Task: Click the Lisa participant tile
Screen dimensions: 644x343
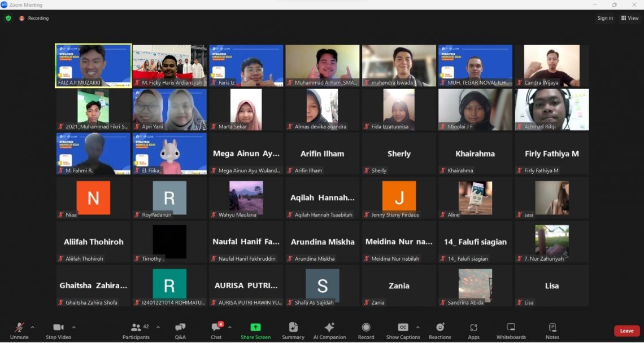Action: (551, 285)
